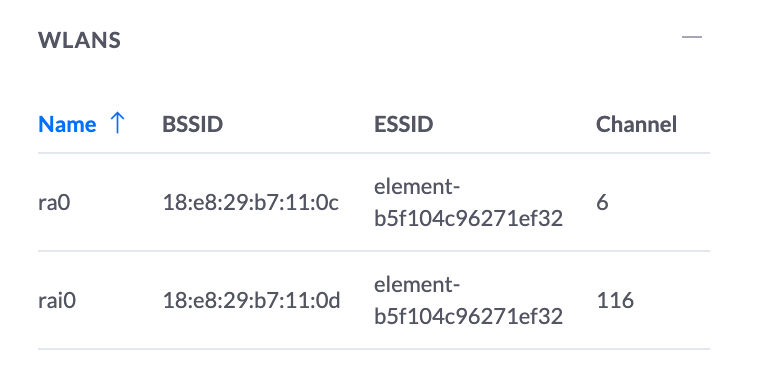The height and width of the screenshot is (366, 772).
Task: Click the WLANS section title
Action: coord(79,40)
